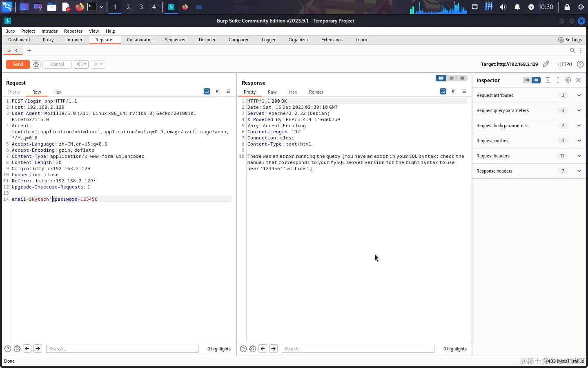Switch Inspector to list layout
The width and height of the screenshot is (588, 368).
[527, 80]
